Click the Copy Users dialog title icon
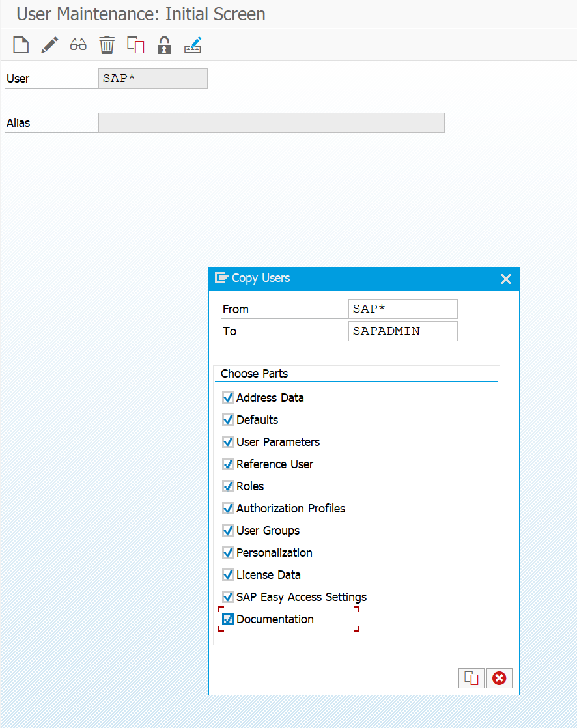The image size is (577, 728). (221, 277)
